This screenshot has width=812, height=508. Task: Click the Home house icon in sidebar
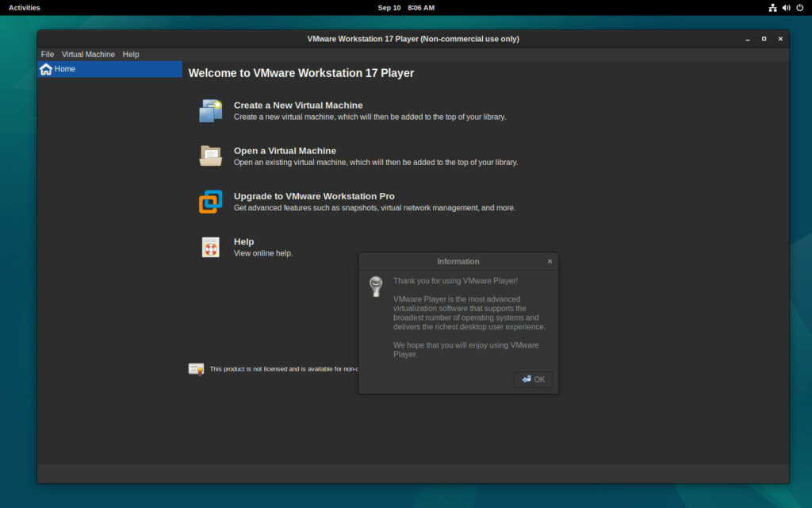tap(46, 69)
